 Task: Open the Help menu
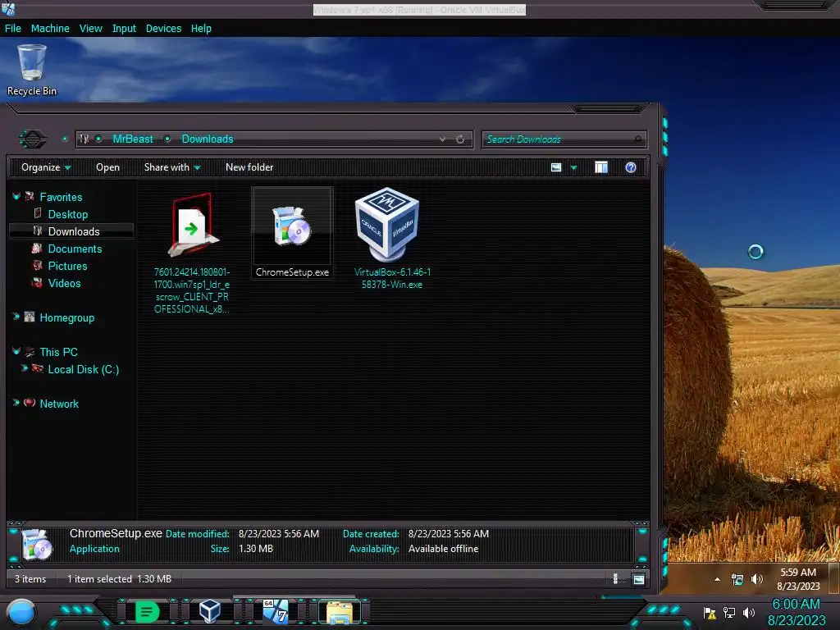201,29
